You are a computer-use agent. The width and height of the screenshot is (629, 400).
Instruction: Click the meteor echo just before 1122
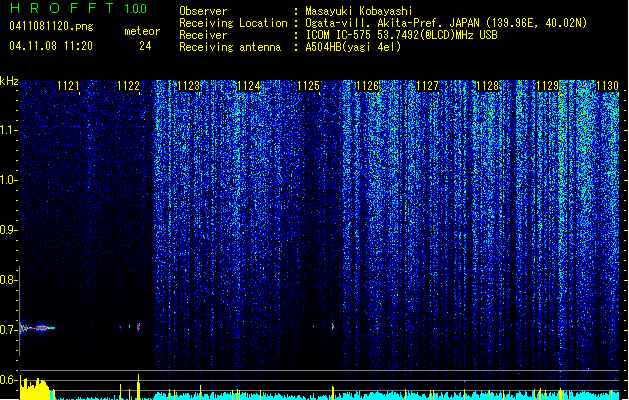pyautogui.click(x=138, y=327)
